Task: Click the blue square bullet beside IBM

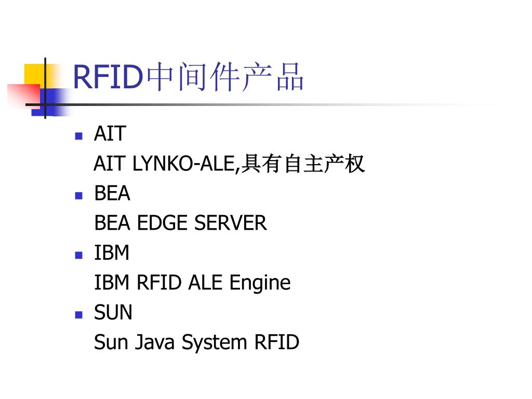Action: [x=79, y=255]
